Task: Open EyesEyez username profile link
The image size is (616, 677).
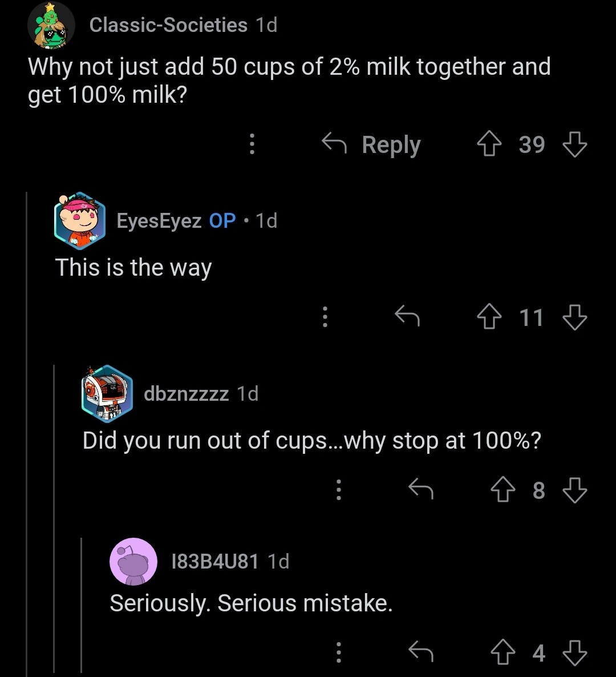Action: (159, 220)
